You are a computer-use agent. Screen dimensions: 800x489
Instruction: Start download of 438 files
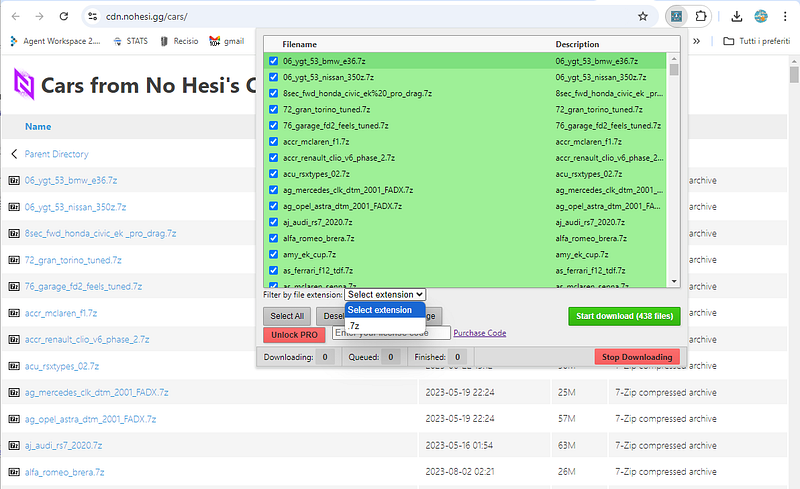click(x=624, y=316)
